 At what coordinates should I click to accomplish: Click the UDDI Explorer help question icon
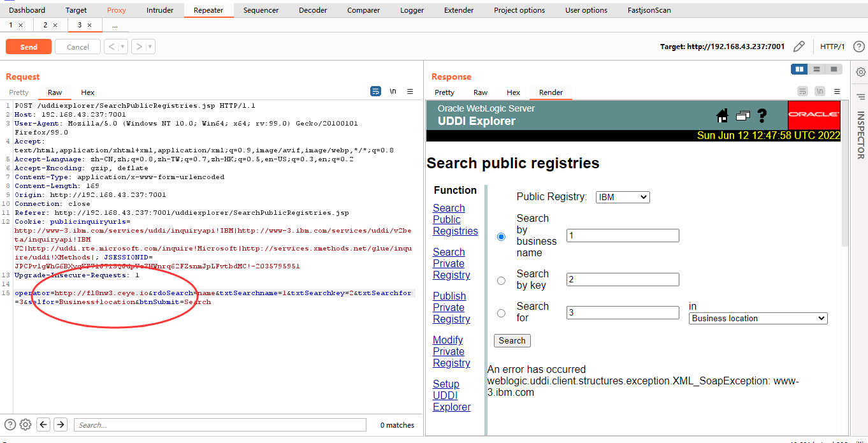click(x=762, y=116)
